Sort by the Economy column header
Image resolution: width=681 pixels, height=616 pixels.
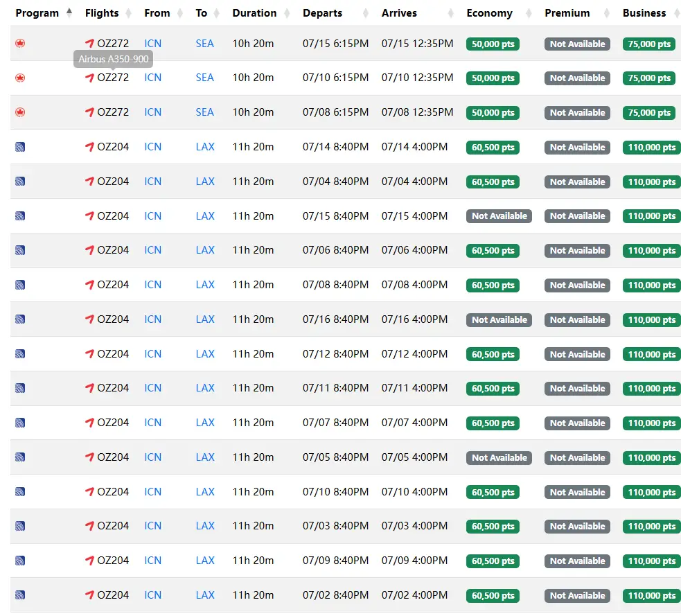coord(489,13)
